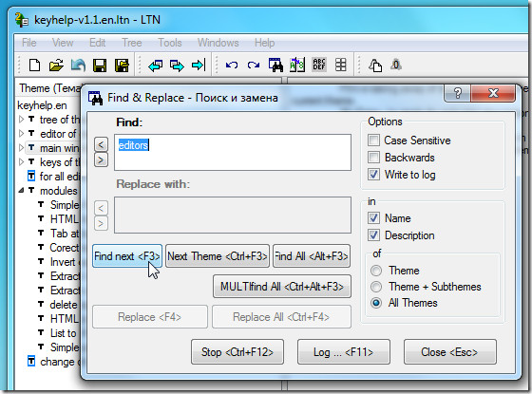This screenshot has width=532, height=394.
Task: Click the revert/reload toolbar icon
Action: (78, 65)
